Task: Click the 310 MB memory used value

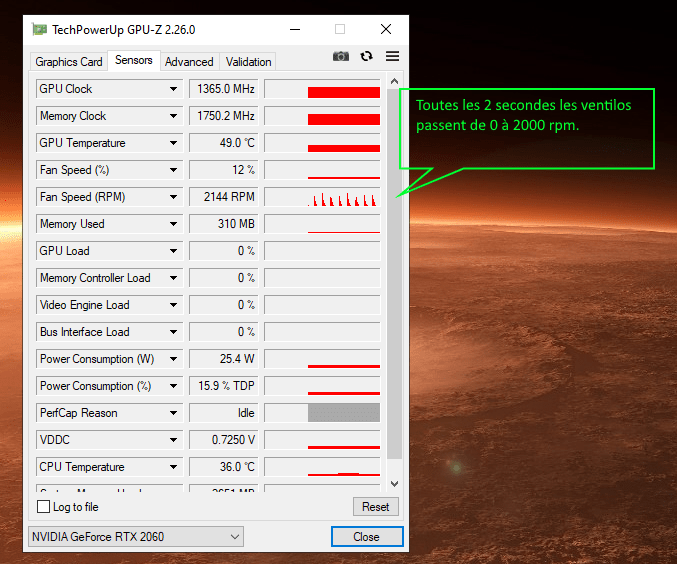Action: pos(224,224)
